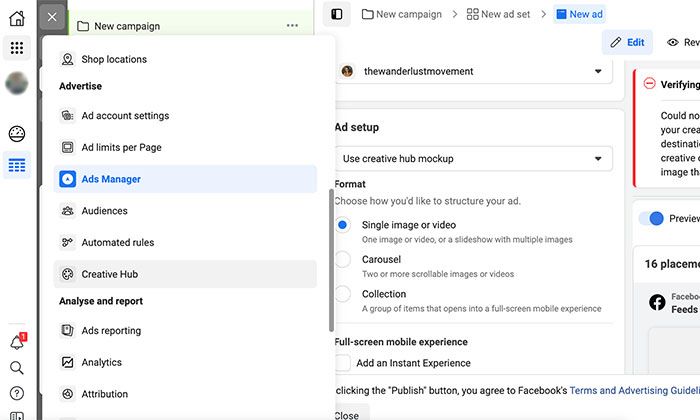
Task: Go to the Home icon in sidebar
Action: pos(17,18)
